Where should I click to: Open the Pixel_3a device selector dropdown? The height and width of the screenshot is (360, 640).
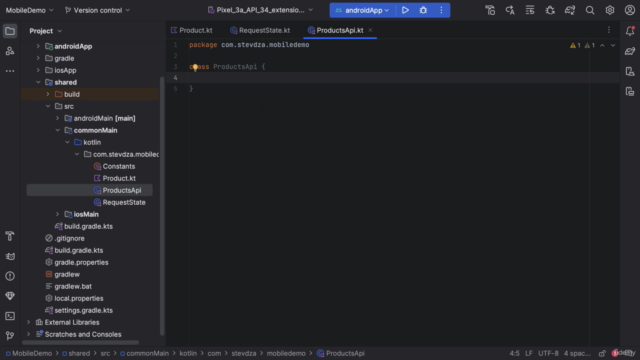[260, 10]
